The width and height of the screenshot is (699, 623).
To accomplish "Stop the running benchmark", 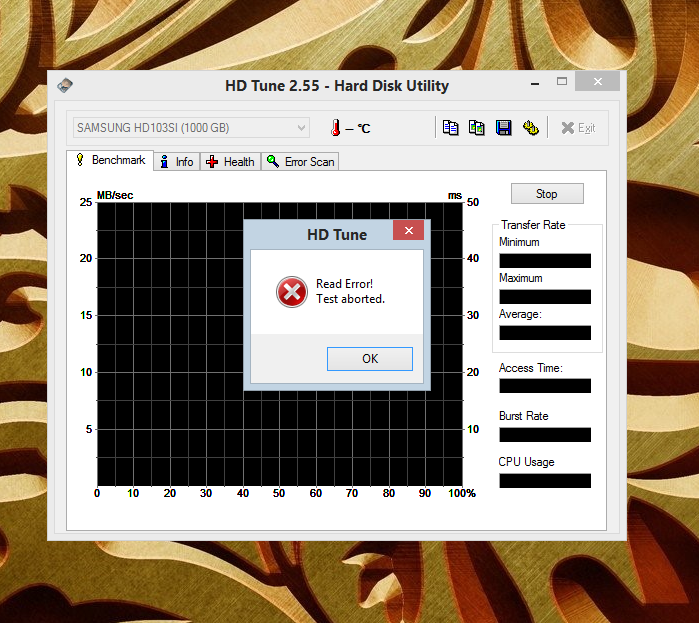I will pos(547,193).
